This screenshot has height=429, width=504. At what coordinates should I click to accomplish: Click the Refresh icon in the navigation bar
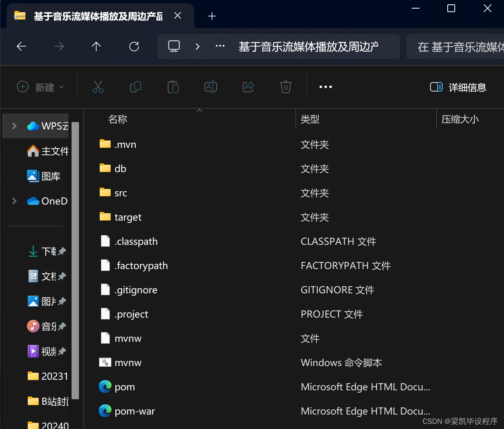134,46
